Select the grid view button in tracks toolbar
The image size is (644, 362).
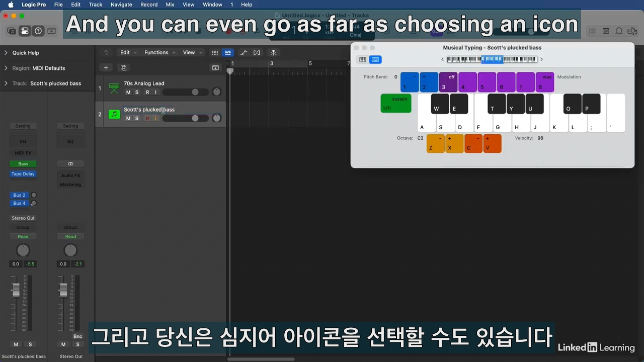click(x=215, y=53)
